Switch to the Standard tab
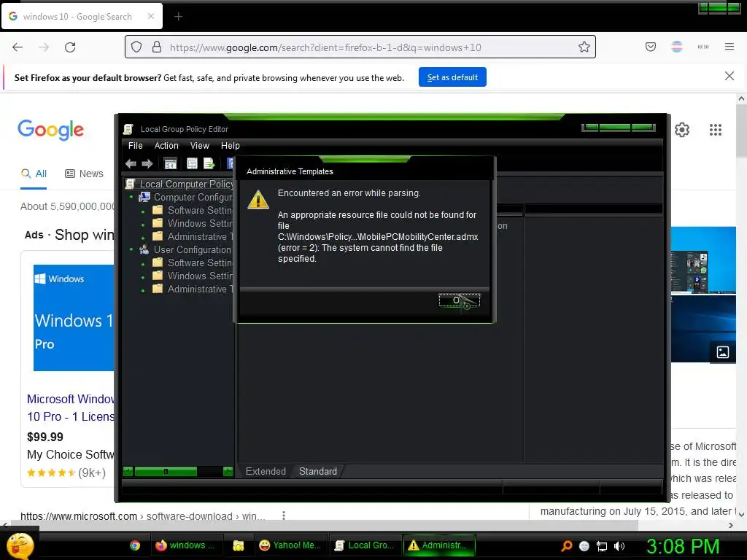747x560 pixels. click(318, 472)
